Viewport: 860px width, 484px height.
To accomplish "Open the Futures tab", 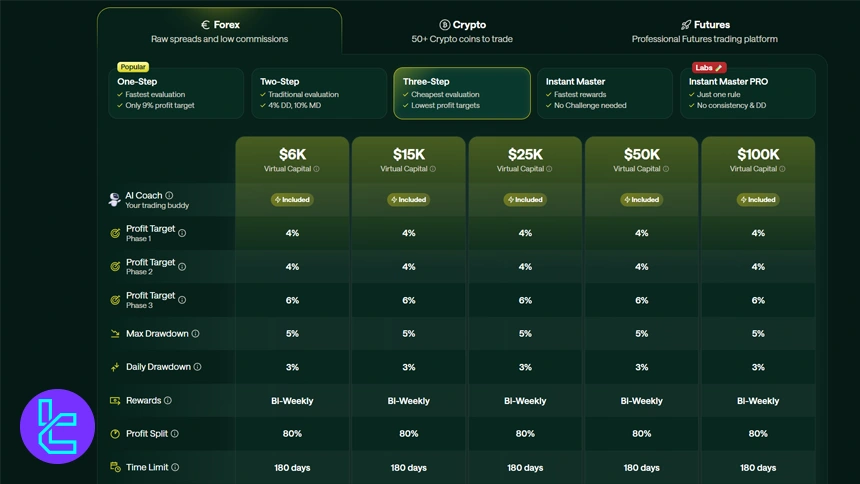I will coord(704,31).
